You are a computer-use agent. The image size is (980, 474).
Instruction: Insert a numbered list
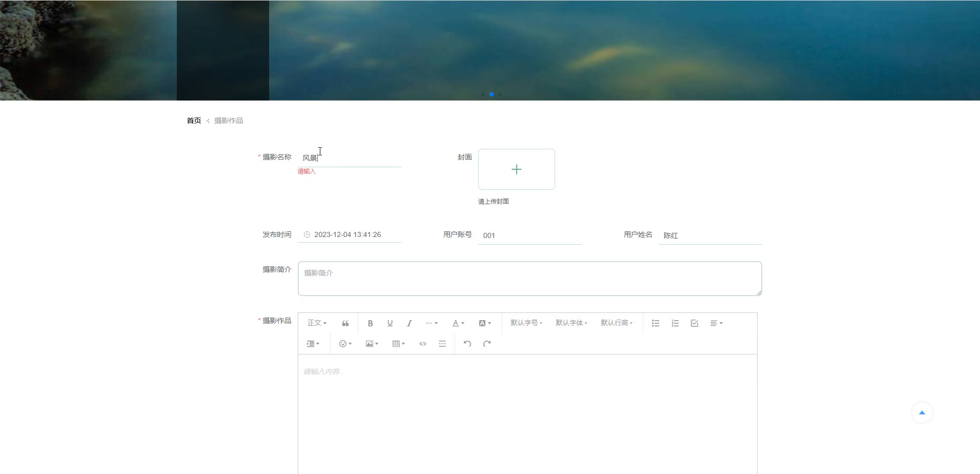click(x=675, y=323)
